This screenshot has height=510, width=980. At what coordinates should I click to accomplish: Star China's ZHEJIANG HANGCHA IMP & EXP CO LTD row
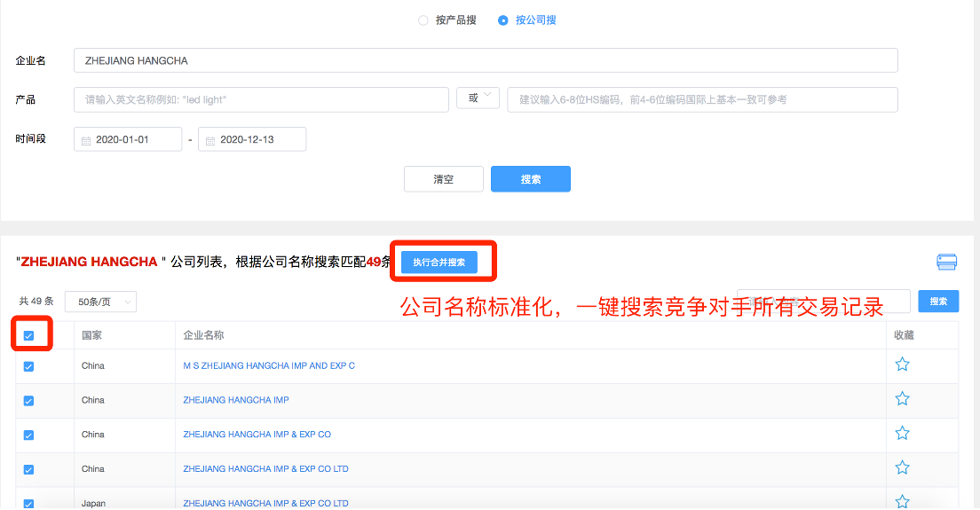[x=902, y=467]
